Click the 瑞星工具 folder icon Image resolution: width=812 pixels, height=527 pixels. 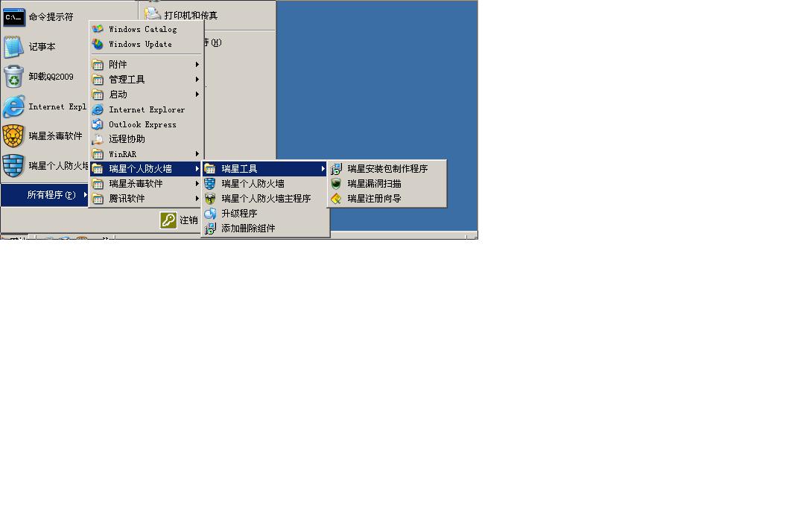coord(210,169)
